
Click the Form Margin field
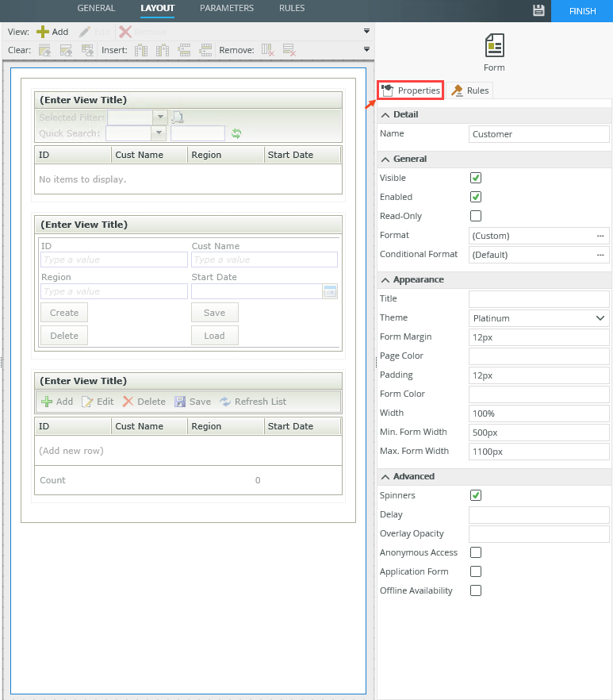[x=539, y=337]
